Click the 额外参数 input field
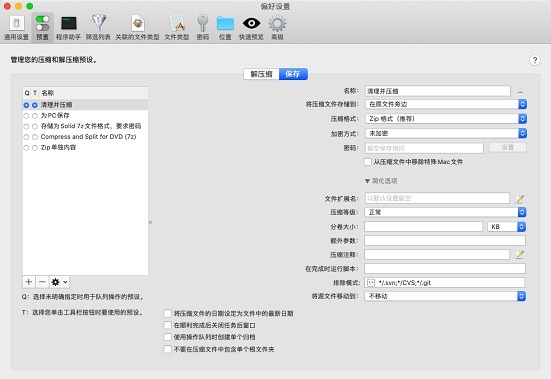The height and width of the screenshot is (379, 551). (x=445, y=241)
